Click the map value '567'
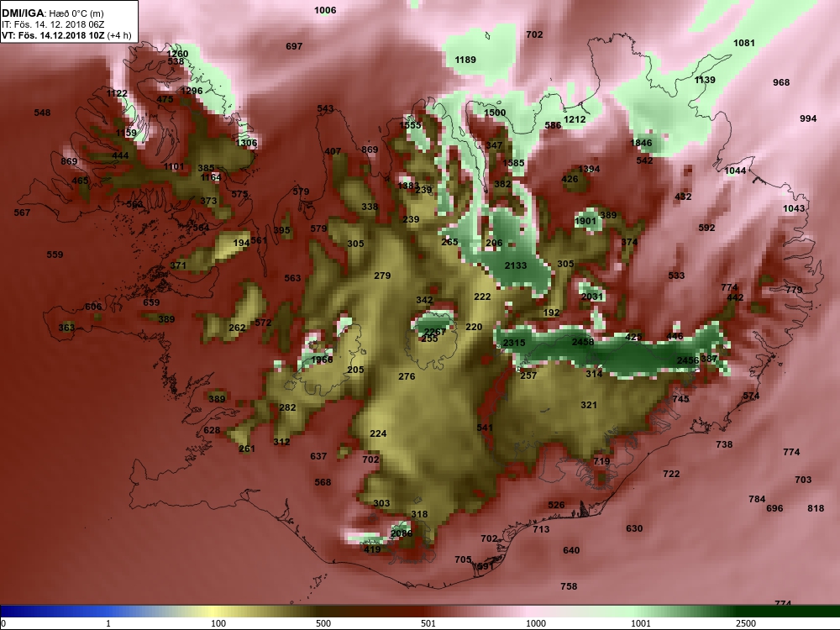The height and width of the screenshot is (630, 840). pos(22,213)
